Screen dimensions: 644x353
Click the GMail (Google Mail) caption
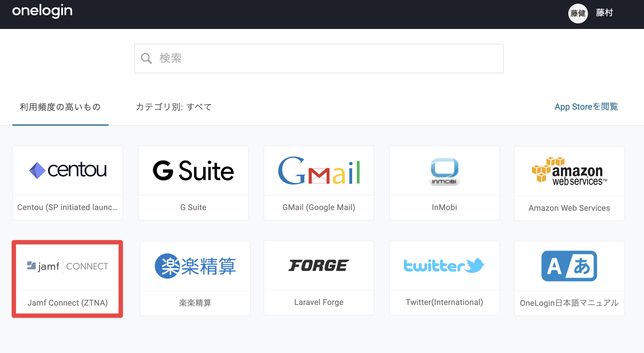[x=319, y=207]
